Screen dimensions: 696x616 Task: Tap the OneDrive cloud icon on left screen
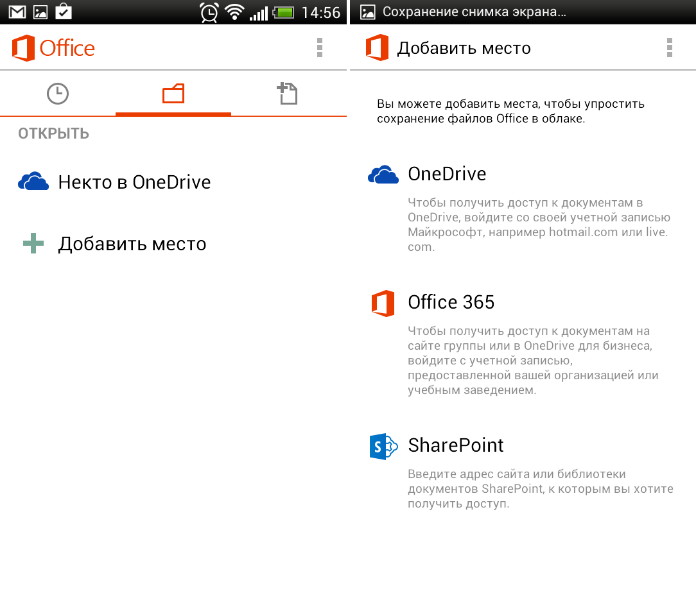[x=33, y=182]
